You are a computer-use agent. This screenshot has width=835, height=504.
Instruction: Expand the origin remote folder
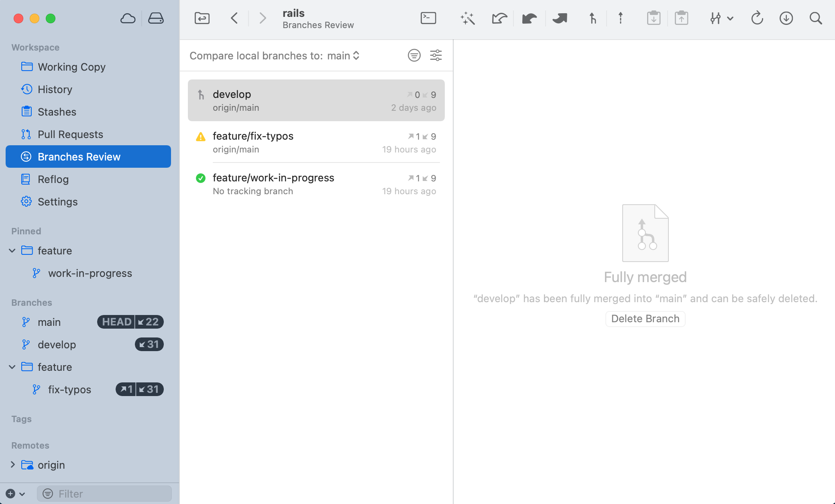coord(12,465)
